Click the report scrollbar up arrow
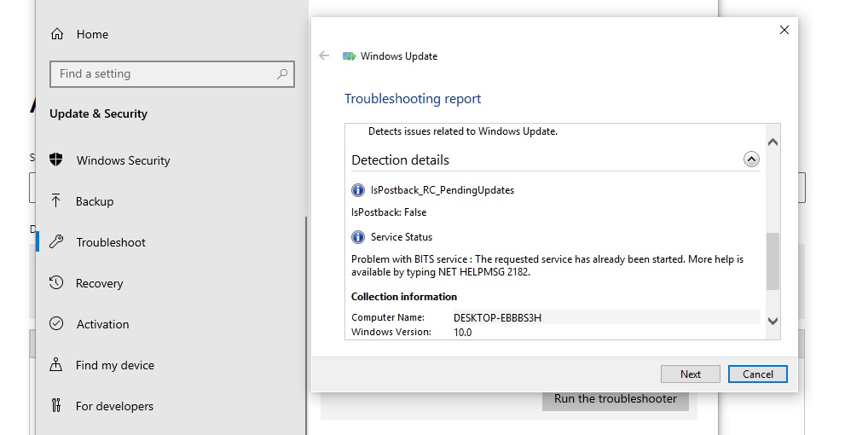The height and width of the screenshot is (435, 868). click(x=773, y=142)
